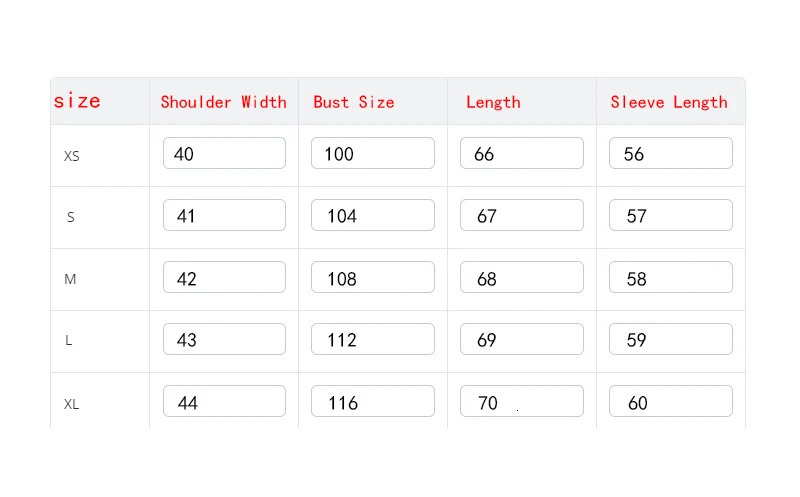Click the M Length field showing 68
Screen dimensions: 800x497
pos(522,277)
